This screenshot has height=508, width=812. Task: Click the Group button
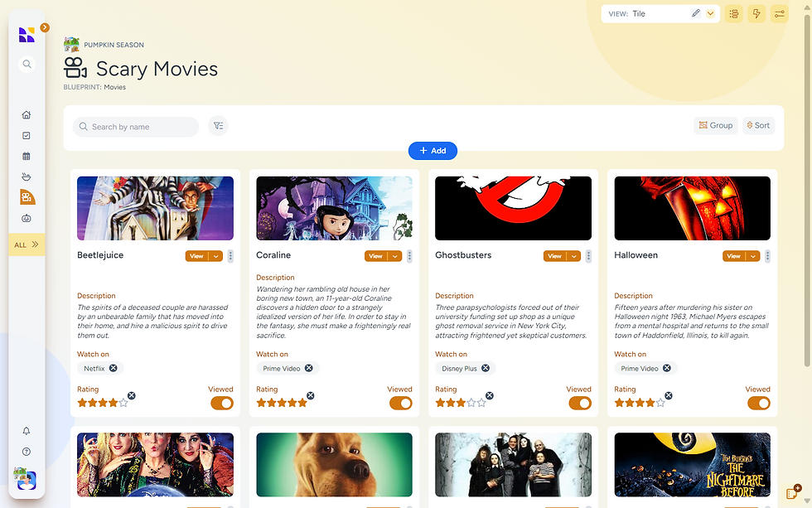coord(716,125)
